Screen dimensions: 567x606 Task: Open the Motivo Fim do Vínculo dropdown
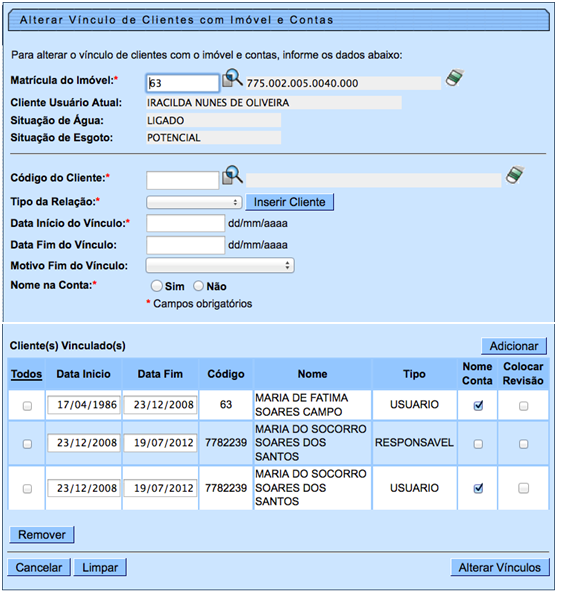220,265
